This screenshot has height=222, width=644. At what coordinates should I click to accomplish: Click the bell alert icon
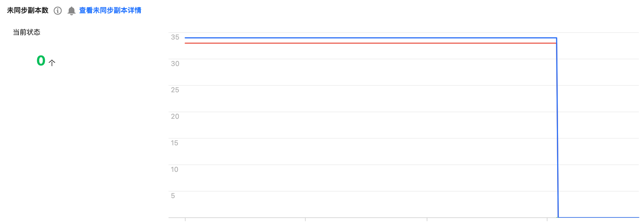click(71, 11)
